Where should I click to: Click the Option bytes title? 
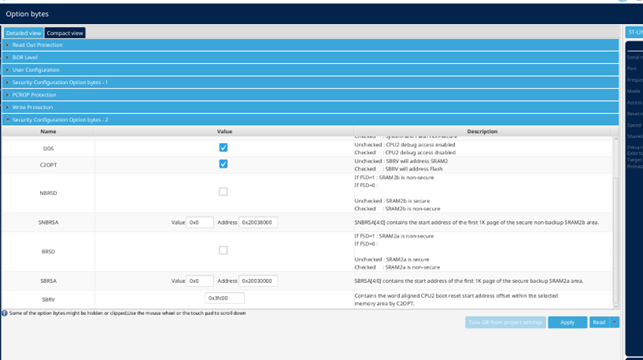pyautogui.click(x=27, y=14)
